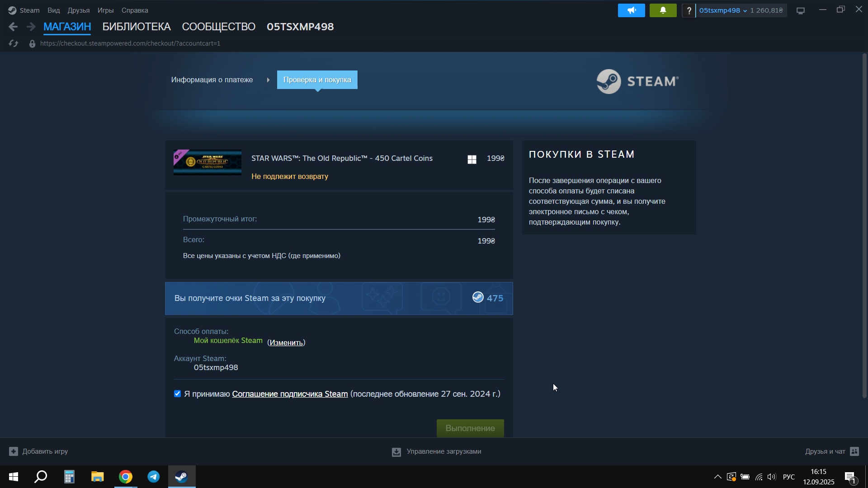Screen dimensions: 868x488
Task: Open the Windows Start menu
Action: pyautogui.click(x=14, y=477)
